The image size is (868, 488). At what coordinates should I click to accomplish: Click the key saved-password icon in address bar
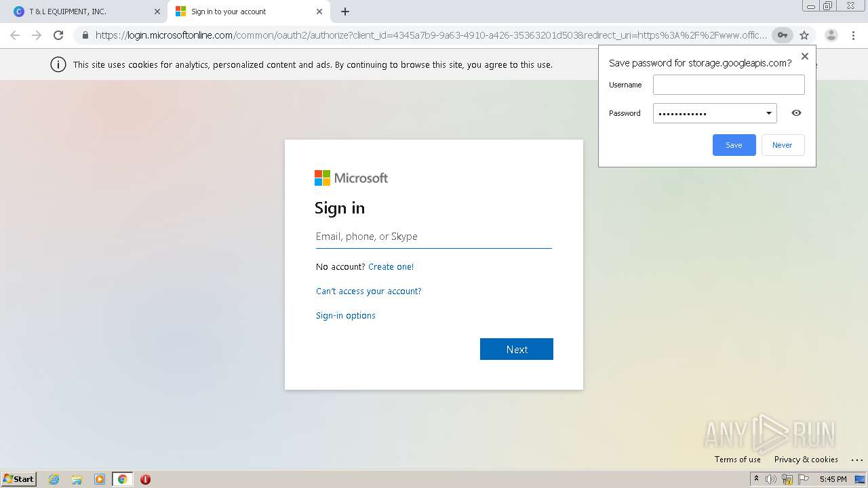[783, 35]
